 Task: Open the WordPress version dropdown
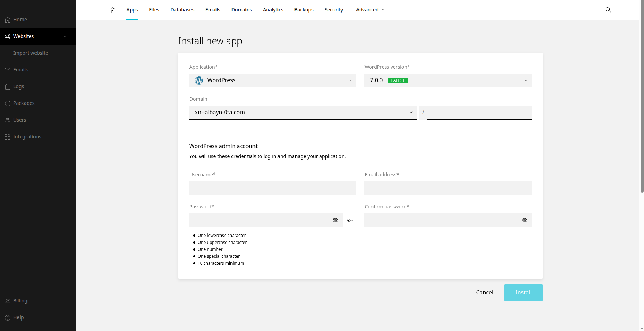coord(448,80)
